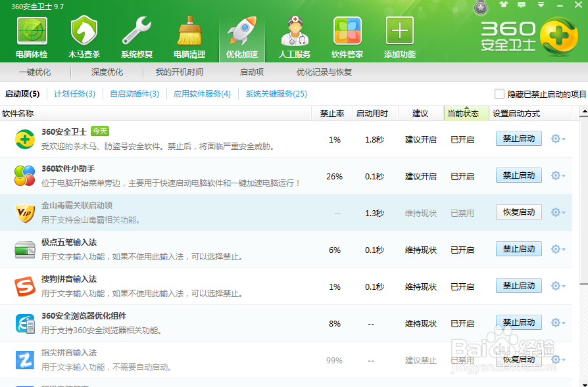The height and width of the screenshot is (387, 588).
Task: Sort by 启动用时 column header
Action: pyautogui.click(x=376, y=113)
